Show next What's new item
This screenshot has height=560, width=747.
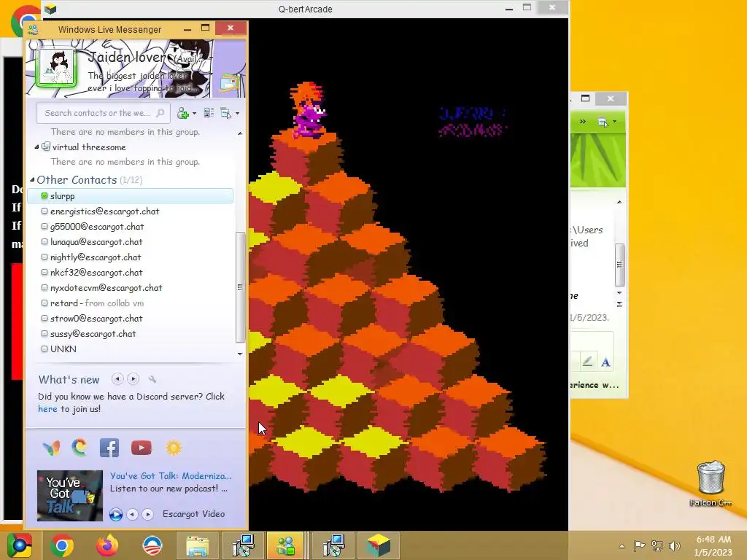click(x=133, y=379)
